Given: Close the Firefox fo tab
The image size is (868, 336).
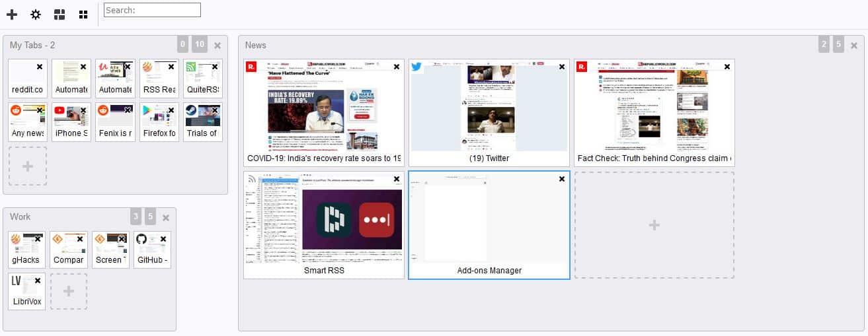Looking at the screenshot, I should [171, 110].
